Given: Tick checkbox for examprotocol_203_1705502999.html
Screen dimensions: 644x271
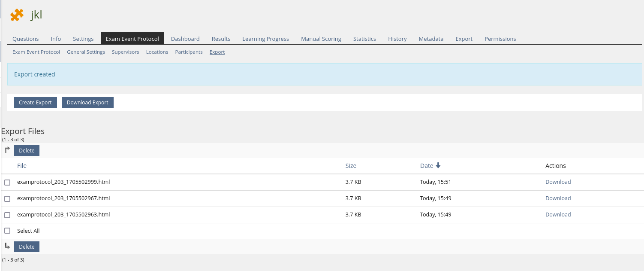Looking at the screenshot, I should [7, 183].
